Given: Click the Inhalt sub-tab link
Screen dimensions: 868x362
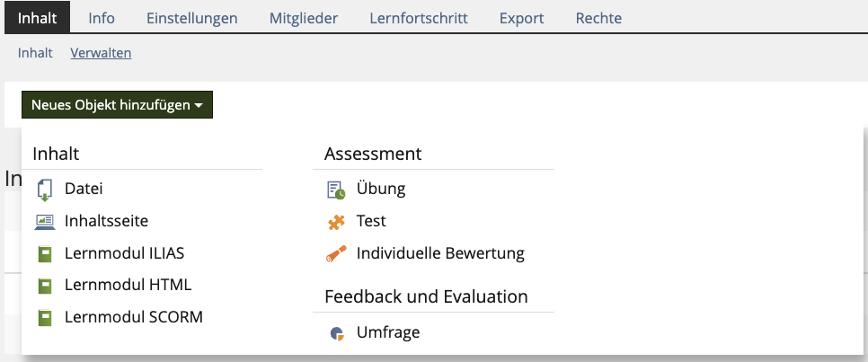Looking at the screenshot, I should [x=35, y=53].
